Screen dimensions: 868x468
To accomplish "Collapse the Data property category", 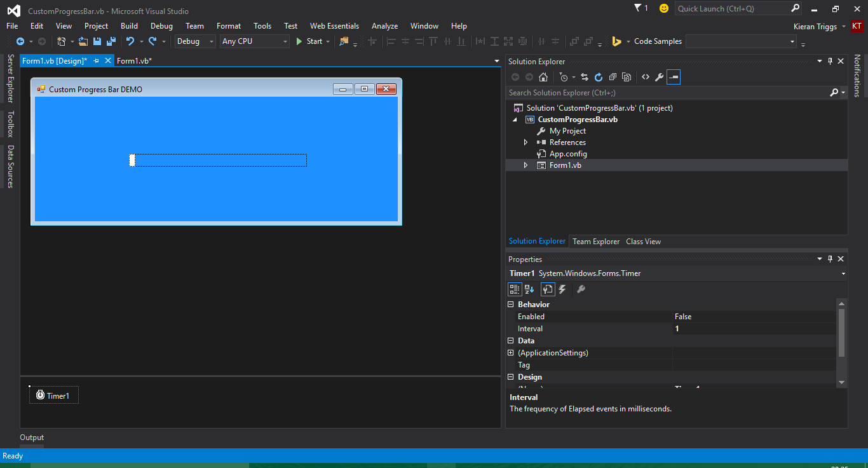I will point(511,341).
